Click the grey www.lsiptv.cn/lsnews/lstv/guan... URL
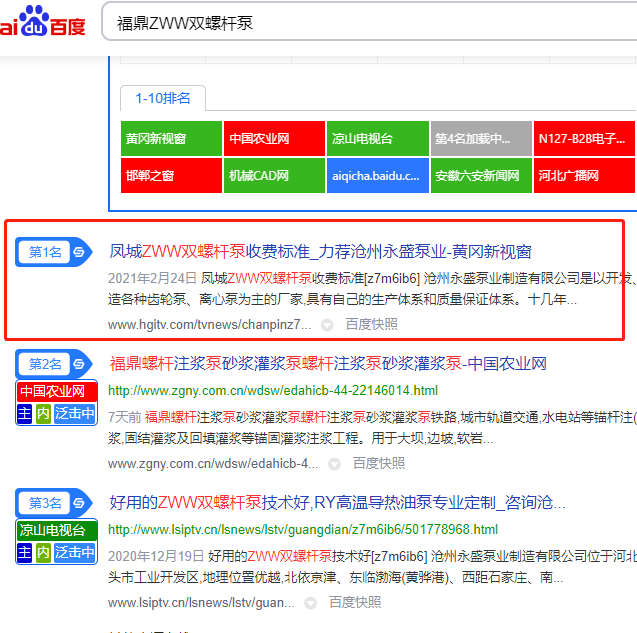The image size is (637, 633). tap(202, 603)
